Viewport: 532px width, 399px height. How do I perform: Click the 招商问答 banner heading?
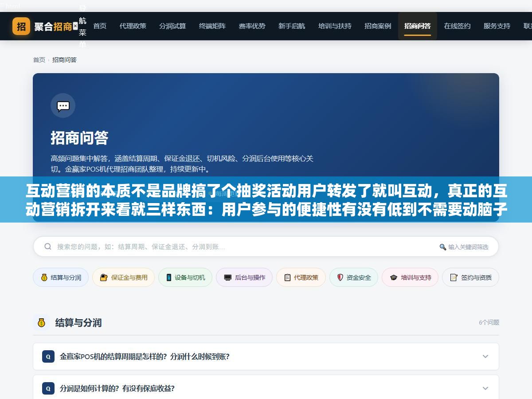coord(79,138)
